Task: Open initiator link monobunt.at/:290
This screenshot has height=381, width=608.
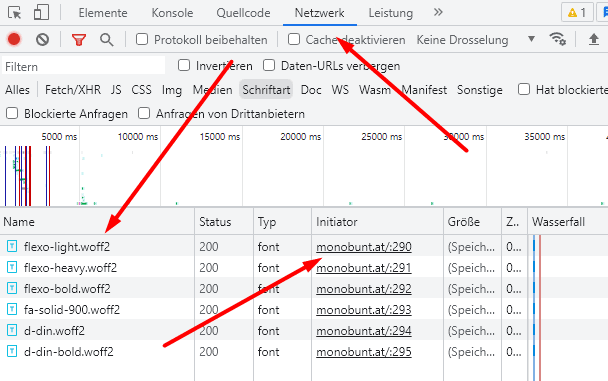Action: click(x=364, y=247)
